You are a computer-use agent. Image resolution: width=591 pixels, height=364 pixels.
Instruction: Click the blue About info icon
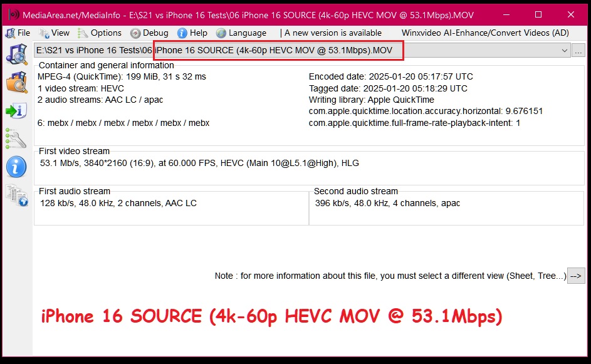tap(16, 167)
